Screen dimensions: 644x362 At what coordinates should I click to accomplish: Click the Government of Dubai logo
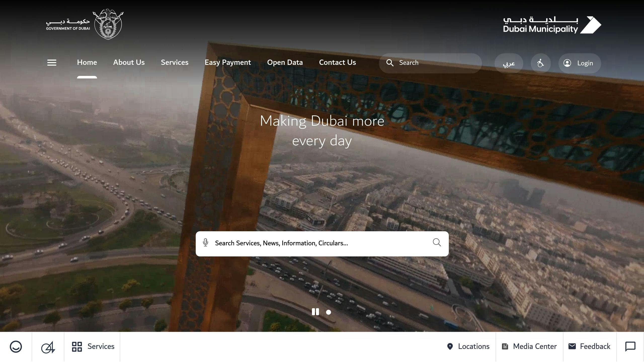(x=85, y=24)
